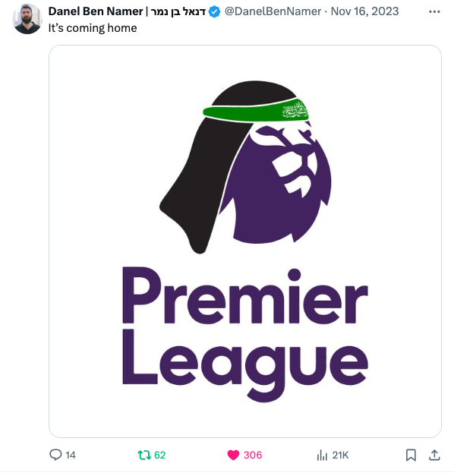Screen dimensions: 454x476
Task: Open the Nov 16, 2023 timestamp
Action: click(364, 11)
